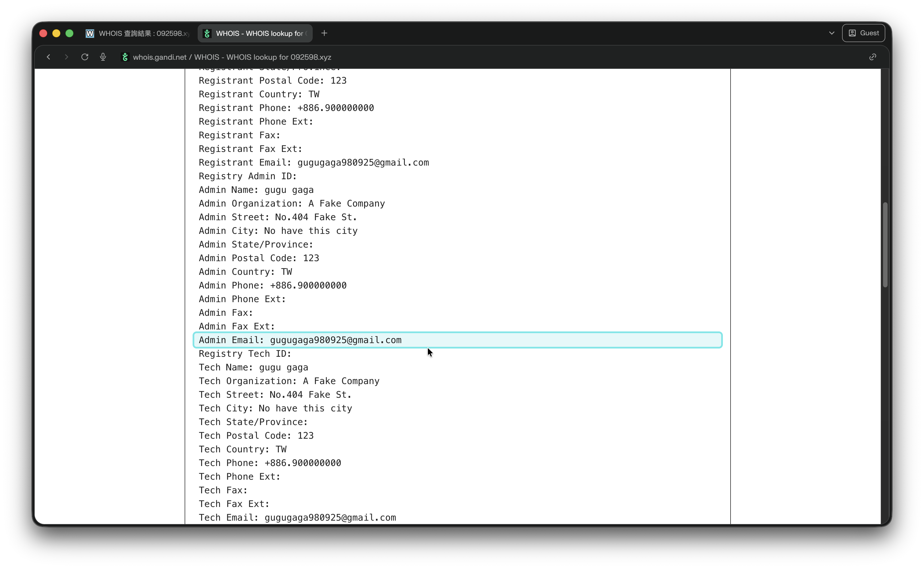Click the microphone icon in toolbar
The width and height of the screenshot is (924, 569).
pyautogui.click(x=103, y=57)
